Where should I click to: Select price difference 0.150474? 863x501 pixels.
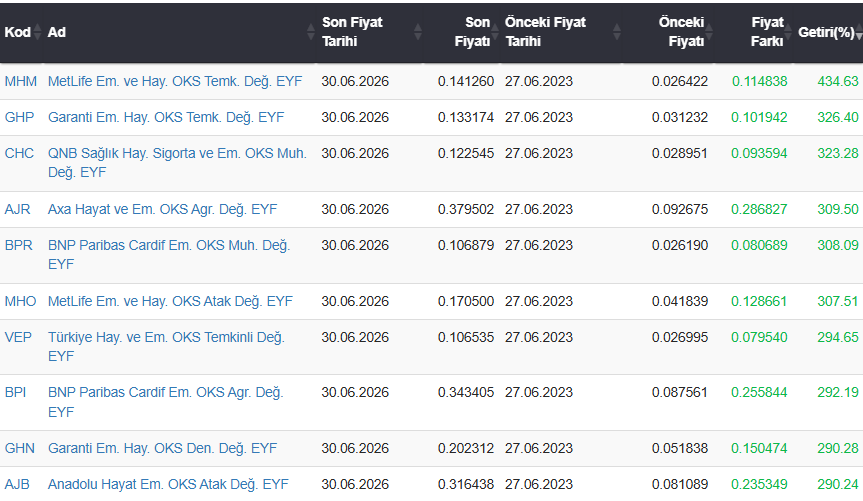point(759,448)
